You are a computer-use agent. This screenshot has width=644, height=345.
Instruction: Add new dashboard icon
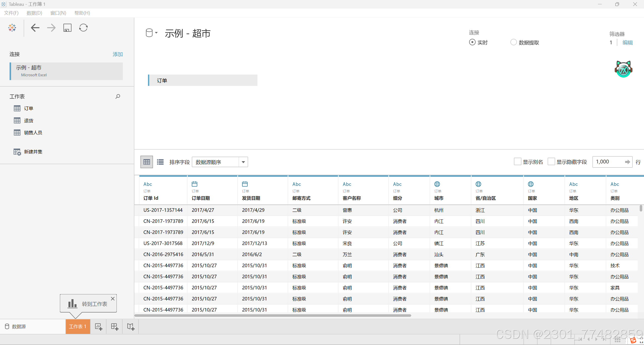[x=115, y=327]
